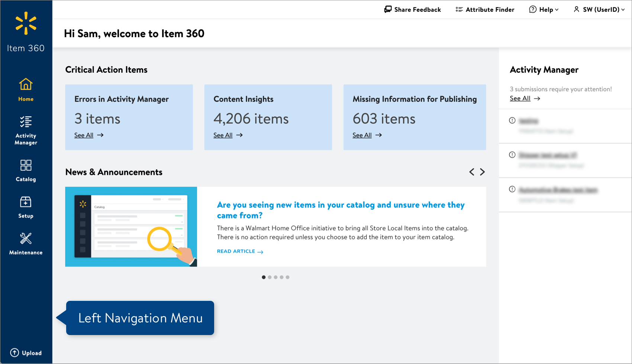Click alert icon on second submission

pos(512,155)
